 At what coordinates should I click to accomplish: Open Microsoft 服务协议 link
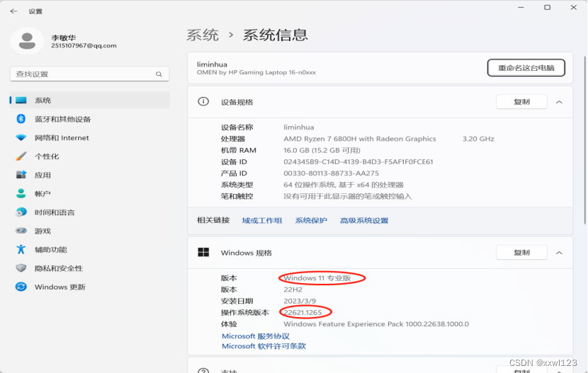click(x=256, y=336)
